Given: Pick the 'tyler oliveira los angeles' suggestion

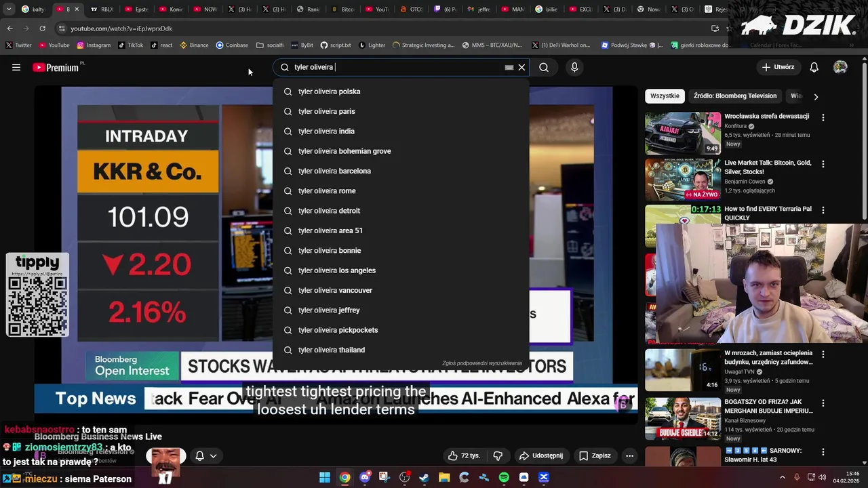Looking at the screenshot, I should (401, 270).
